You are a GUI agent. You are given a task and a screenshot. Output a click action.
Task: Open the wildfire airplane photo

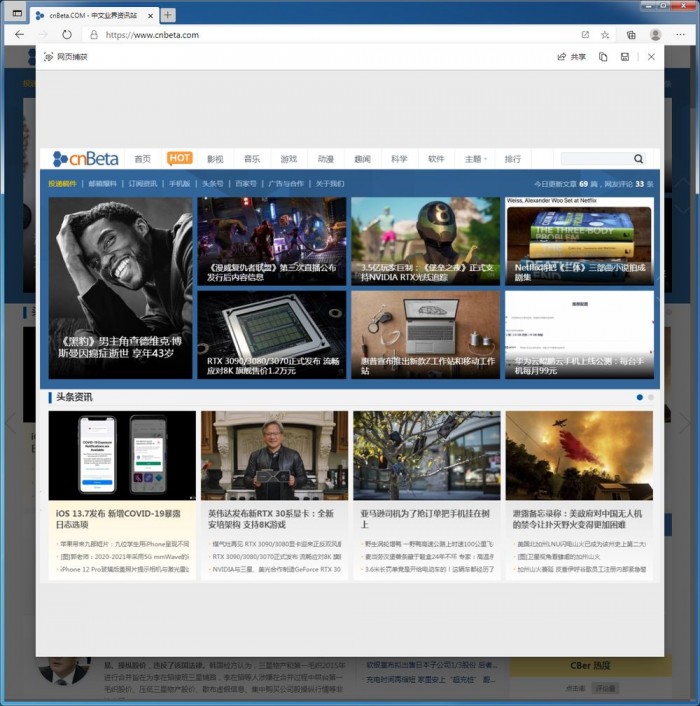(579, 455)
